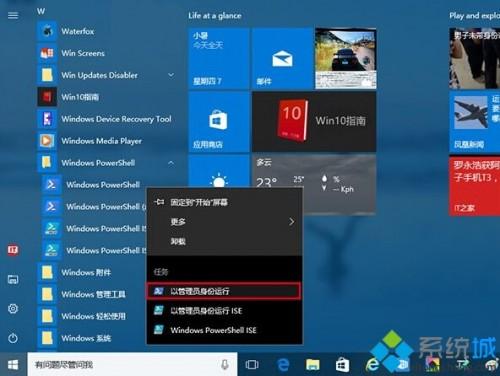Choose 卸载 from the context menu

225,241
